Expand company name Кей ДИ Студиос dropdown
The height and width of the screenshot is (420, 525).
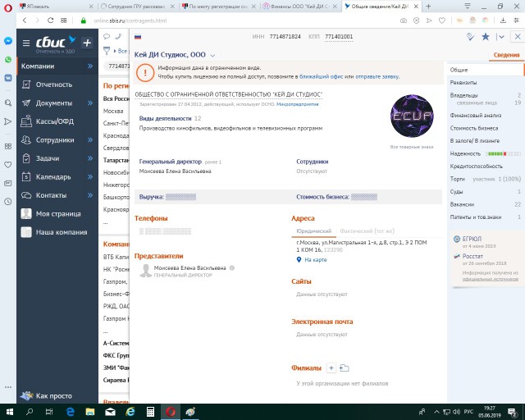(x=212, y=55)
